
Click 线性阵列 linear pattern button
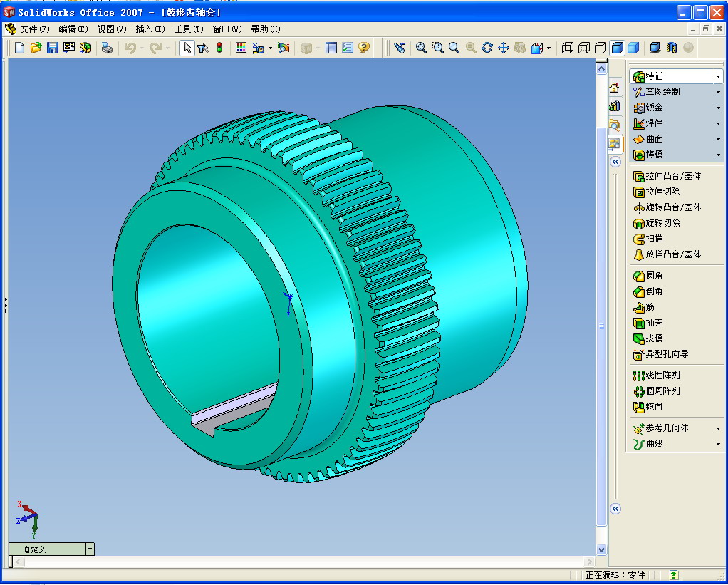(x=657, y=375)
